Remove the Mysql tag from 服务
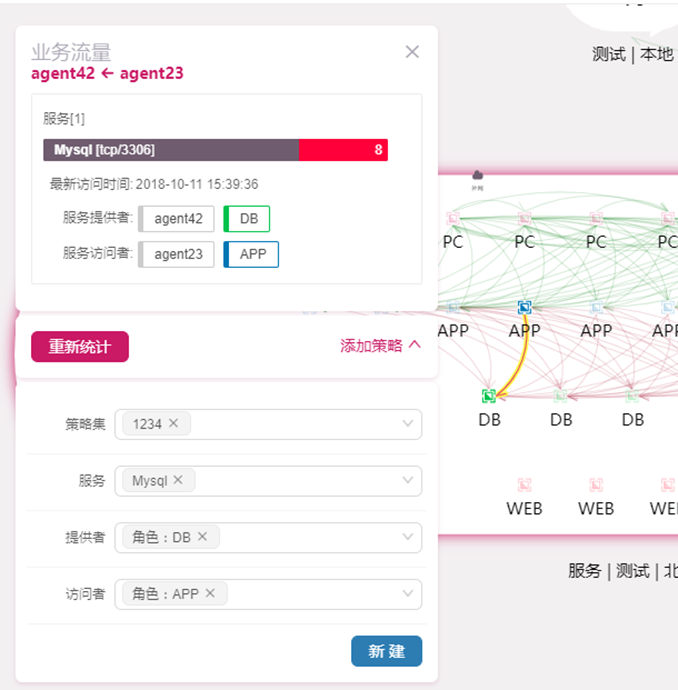 coord(178,480)
